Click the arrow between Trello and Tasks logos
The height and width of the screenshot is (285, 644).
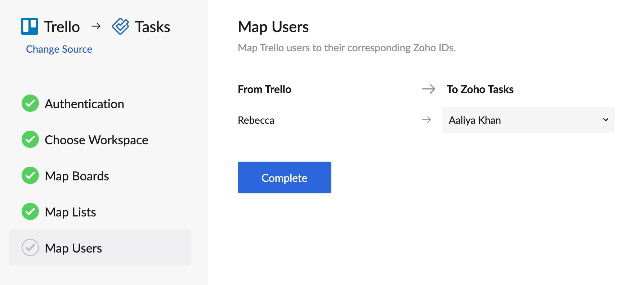pos(96,26)
